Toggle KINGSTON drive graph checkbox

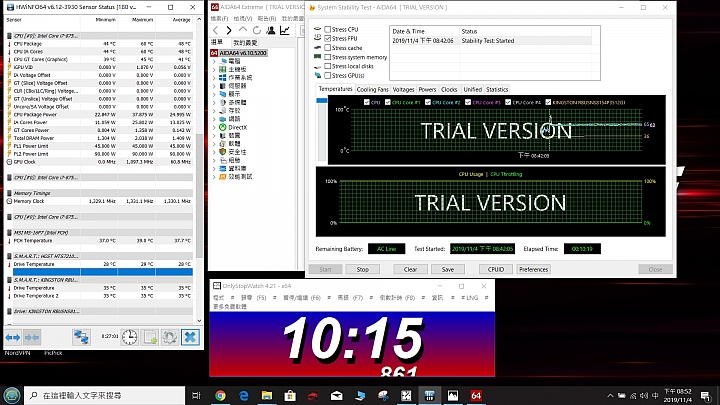[x=548, y=102]
